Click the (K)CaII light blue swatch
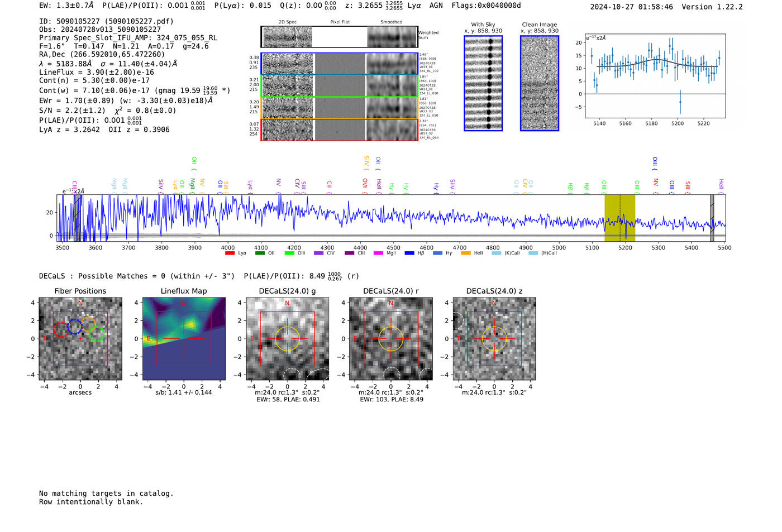 tap(496, 253)
